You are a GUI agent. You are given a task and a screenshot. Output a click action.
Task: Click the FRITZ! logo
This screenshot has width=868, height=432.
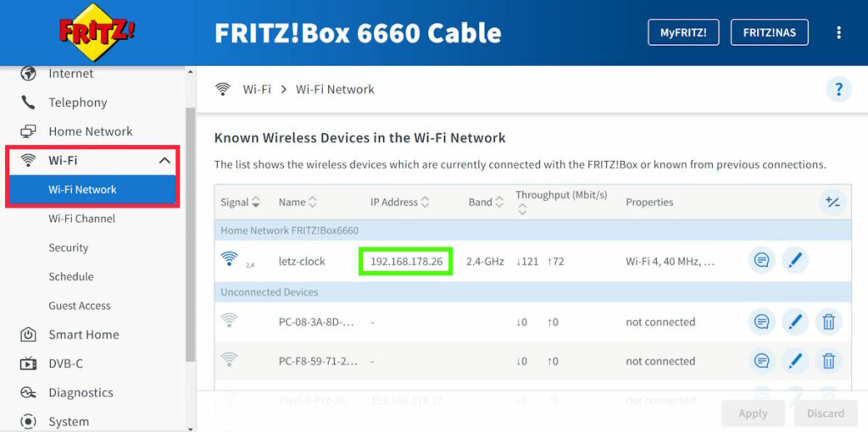tap(97, 33)
